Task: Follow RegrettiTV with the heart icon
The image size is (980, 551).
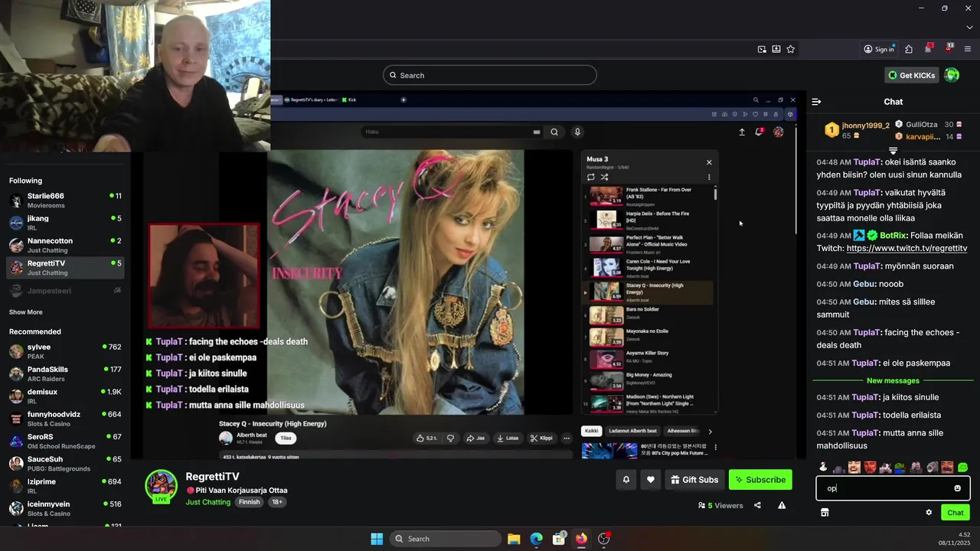Action: point(651,480)
